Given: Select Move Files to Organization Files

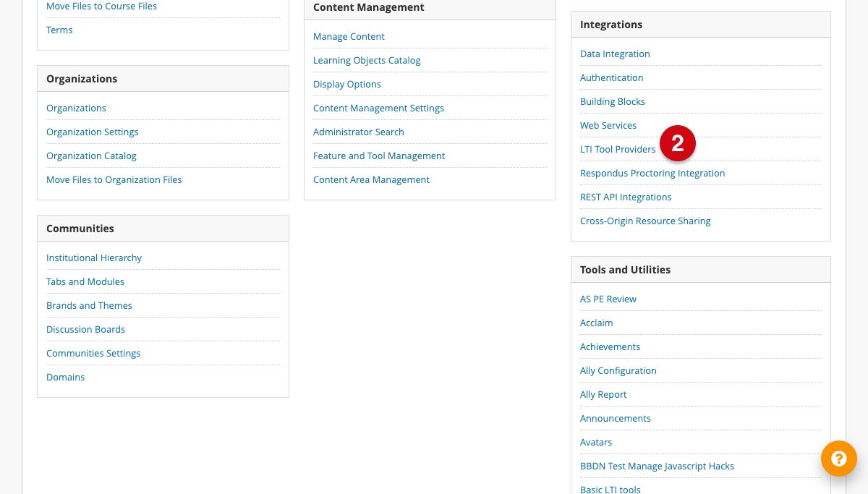Looking at the screenshot, I should coord(114,179).
